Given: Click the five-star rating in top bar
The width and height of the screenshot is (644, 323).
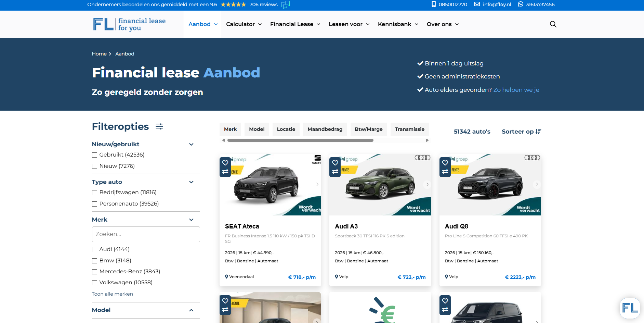Looking at the screenshot, I should coord(233,4).
